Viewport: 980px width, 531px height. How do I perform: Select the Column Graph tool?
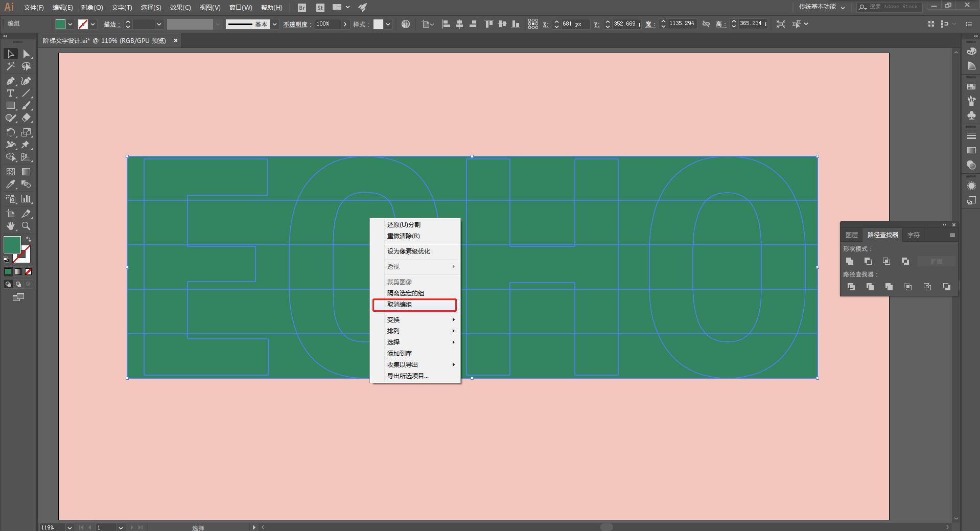click(27, 199)
